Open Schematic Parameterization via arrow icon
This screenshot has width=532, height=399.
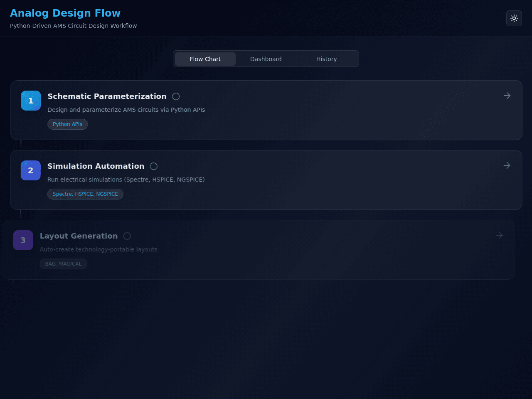tap(507, 96)
